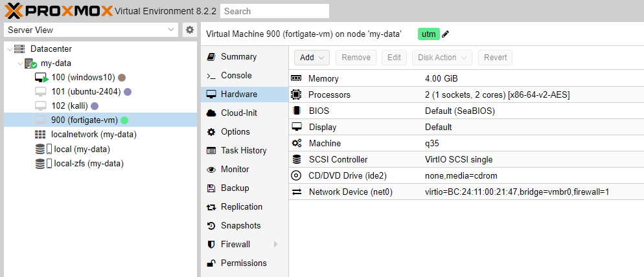The image size is (644, 277).
Task: Click the Remove button
Action: (356, 58)
